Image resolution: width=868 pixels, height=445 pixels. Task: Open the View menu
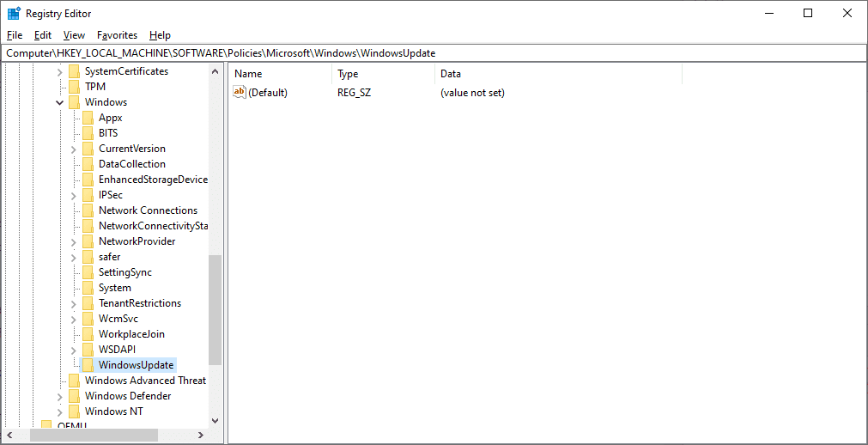click(x=74, y=35)
